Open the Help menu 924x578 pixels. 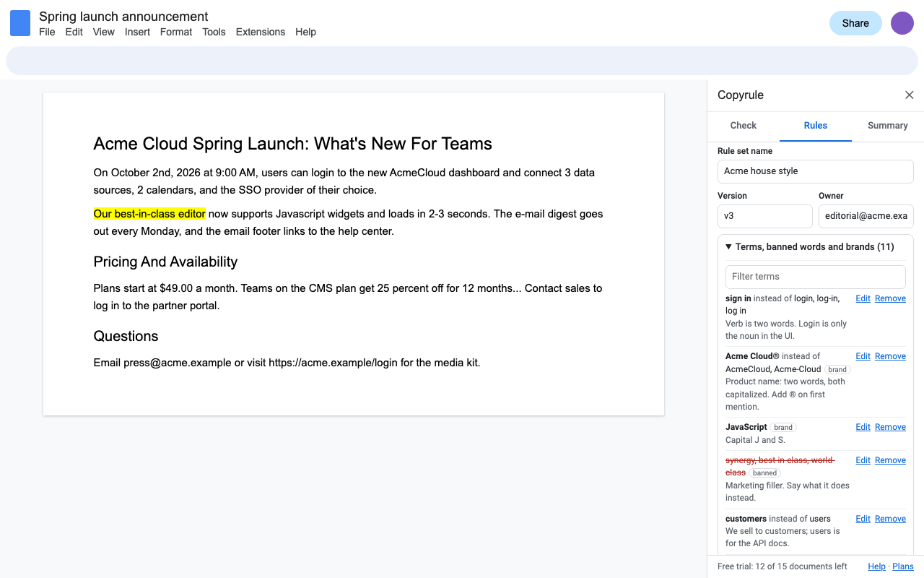[305, 32]
